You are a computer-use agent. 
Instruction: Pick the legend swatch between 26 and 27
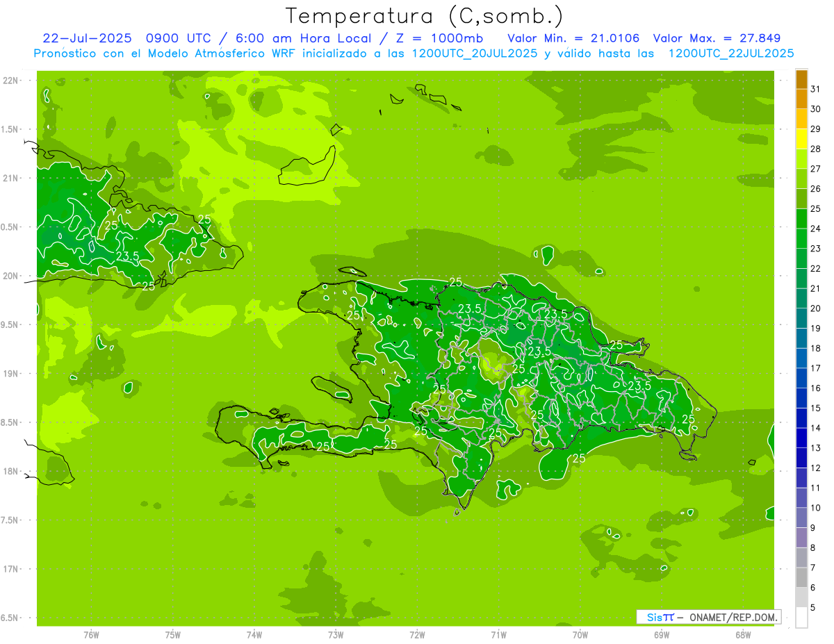pyautogui.click(x=801, y=179)
